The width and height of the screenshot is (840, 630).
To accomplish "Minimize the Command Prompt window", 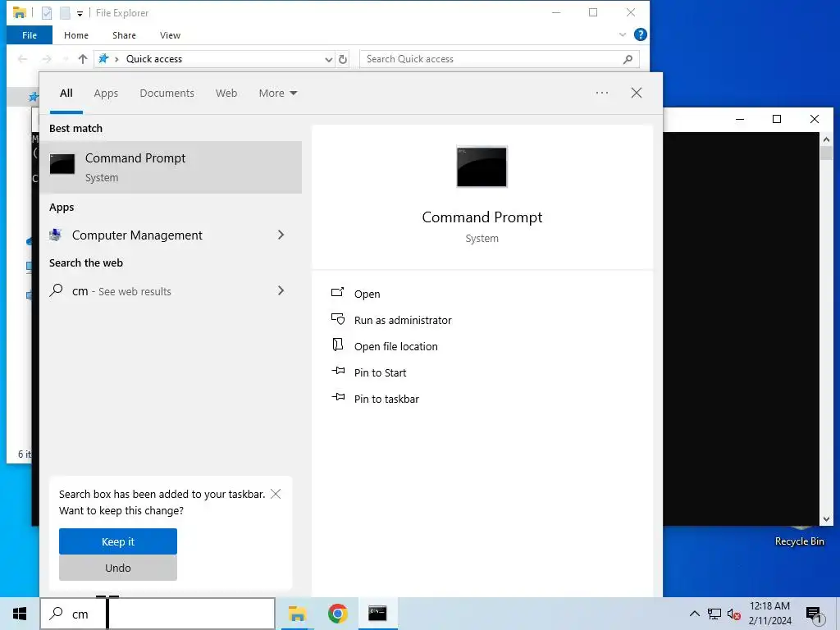I will coord(740,119).
